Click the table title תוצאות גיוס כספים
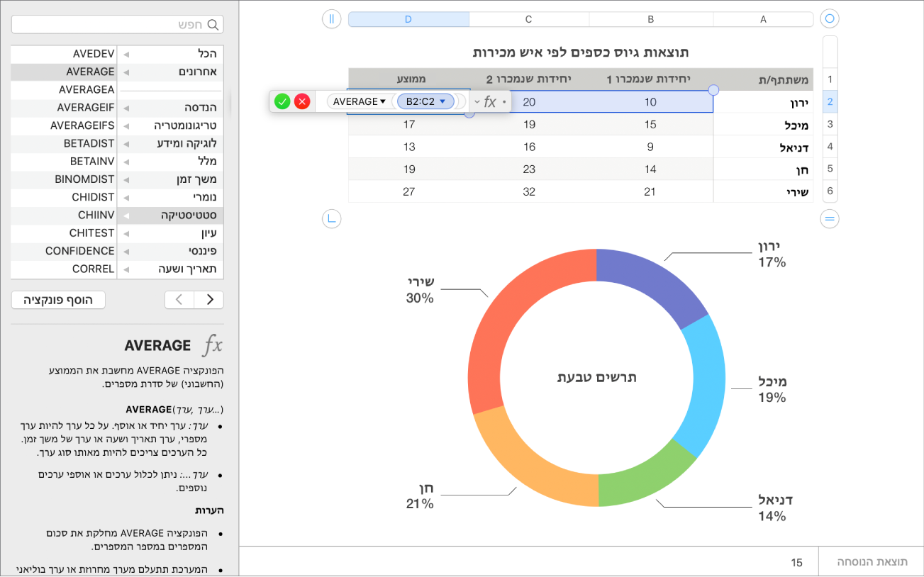 point(581,52)
